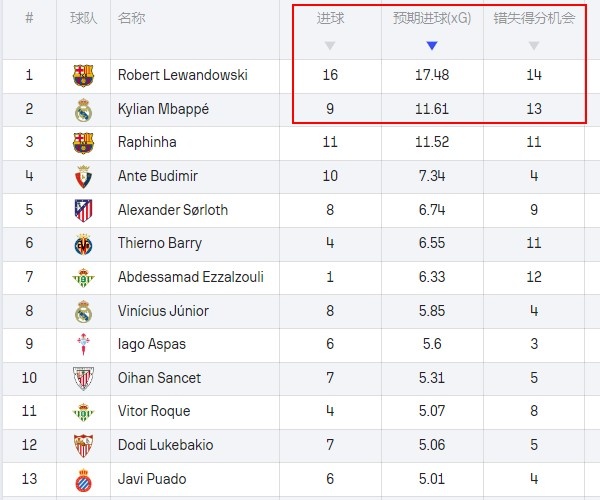Click Barcelona crest beside Robert Lewandowski
Image resolution: width=600 pixels, height=500 pixels.
click(x=83, y=75)
